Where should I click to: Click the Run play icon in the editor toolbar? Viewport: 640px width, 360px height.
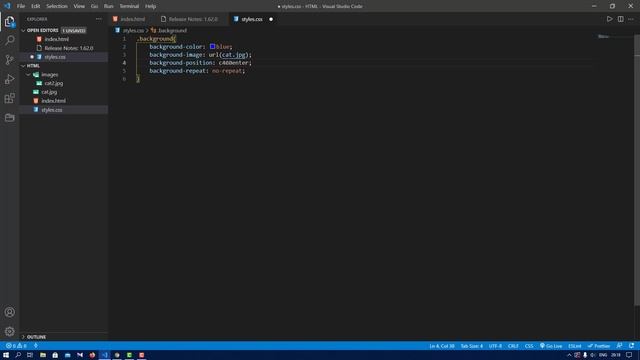pos(609,19)
